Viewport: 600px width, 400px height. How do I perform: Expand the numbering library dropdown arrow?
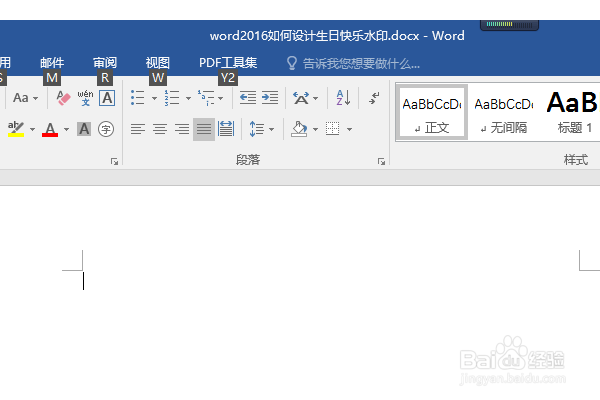(x=188, y=98)
